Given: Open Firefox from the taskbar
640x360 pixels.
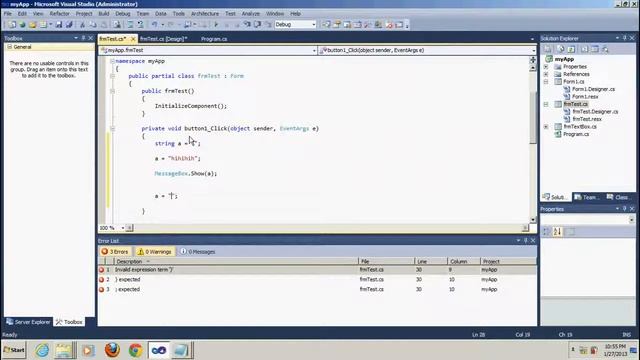Looking at the screenshot, I should (112, 350).
